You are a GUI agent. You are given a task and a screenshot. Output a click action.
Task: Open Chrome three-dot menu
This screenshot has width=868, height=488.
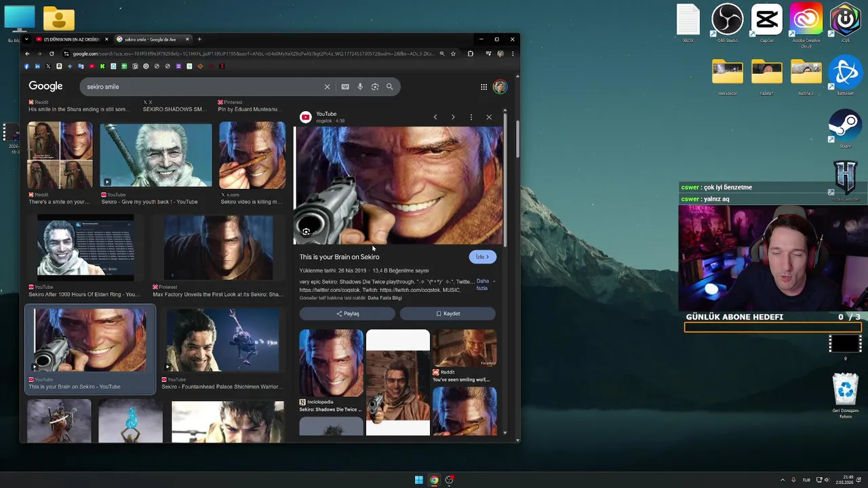click(513, 54)
